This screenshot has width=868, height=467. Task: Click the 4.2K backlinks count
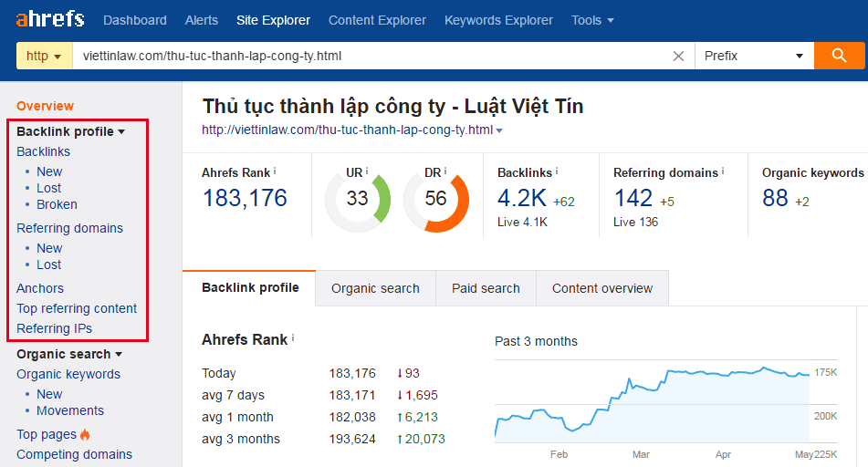[x=521, y=198]
